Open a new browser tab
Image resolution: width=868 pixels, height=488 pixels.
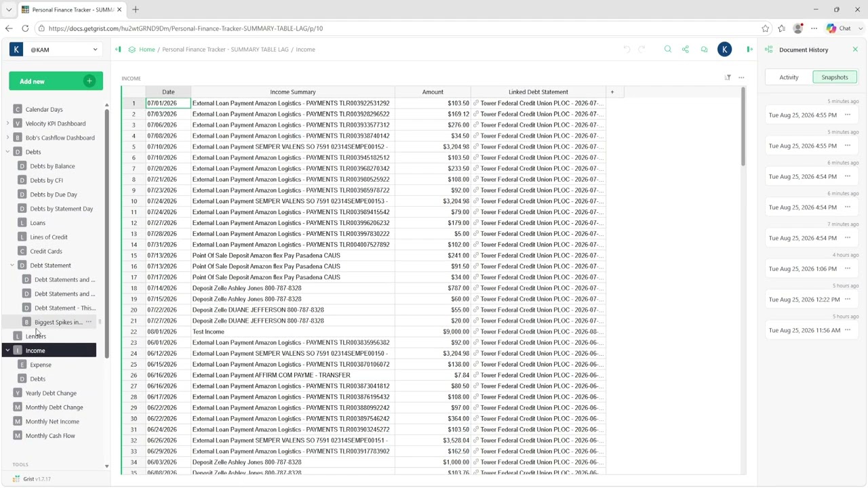135,9
